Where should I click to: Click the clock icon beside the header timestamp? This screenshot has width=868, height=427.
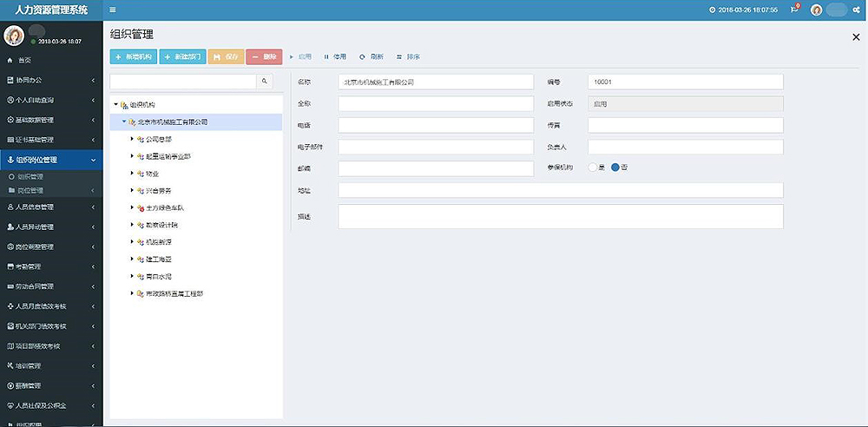[713, 10]
